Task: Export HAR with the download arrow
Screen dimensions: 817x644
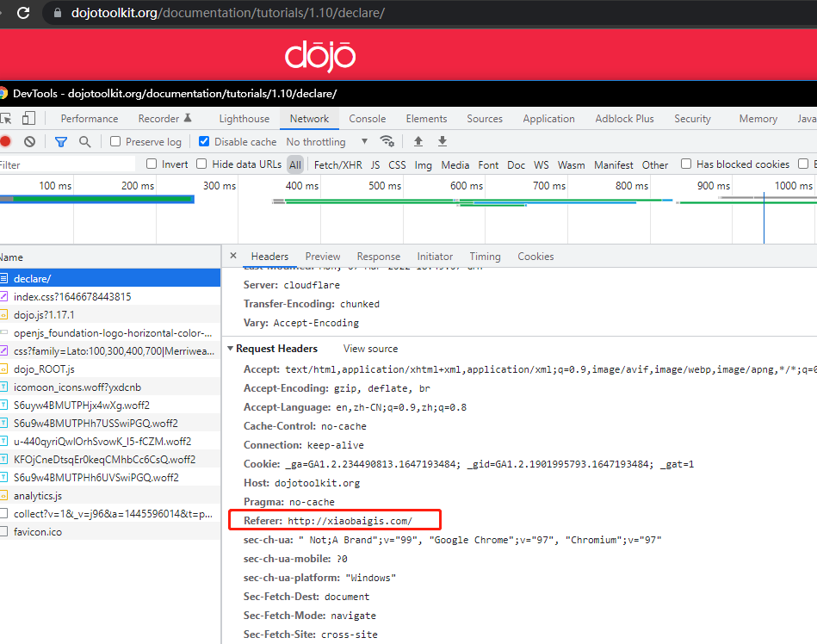Action: [443, 141]
